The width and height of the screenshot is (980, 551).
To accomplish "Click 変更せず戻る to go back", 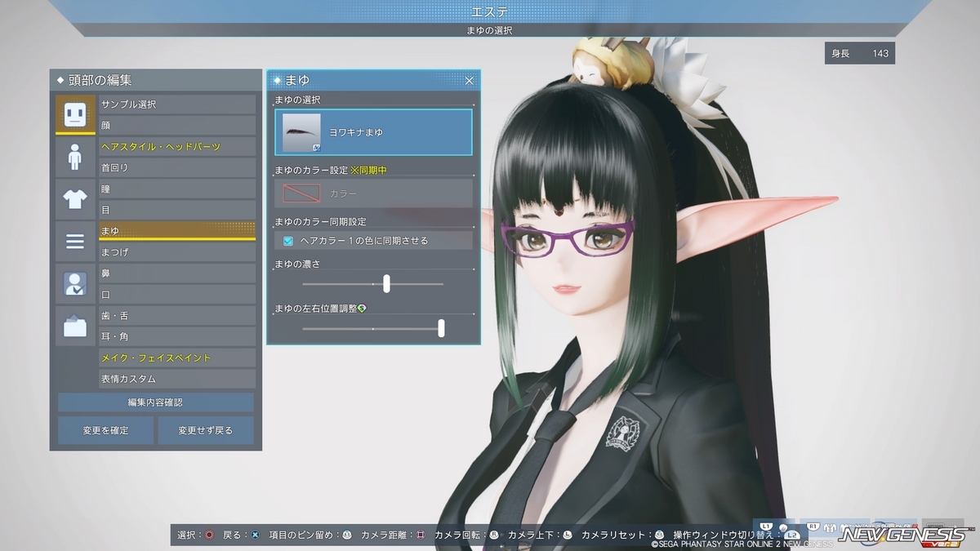I will 206,430.
